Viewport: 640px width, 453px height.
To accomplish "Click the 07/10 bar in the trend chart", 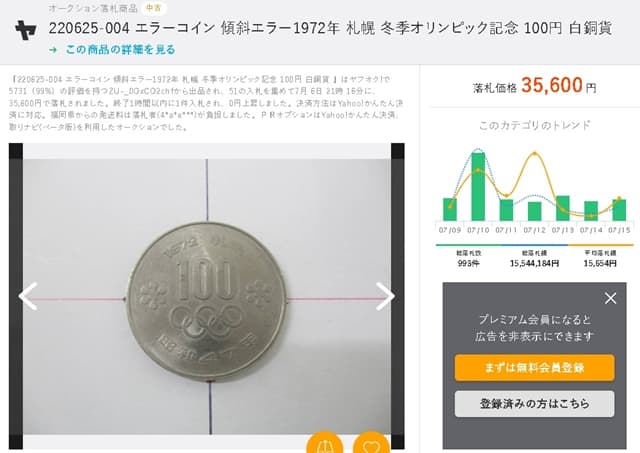I will coord(478,186).
